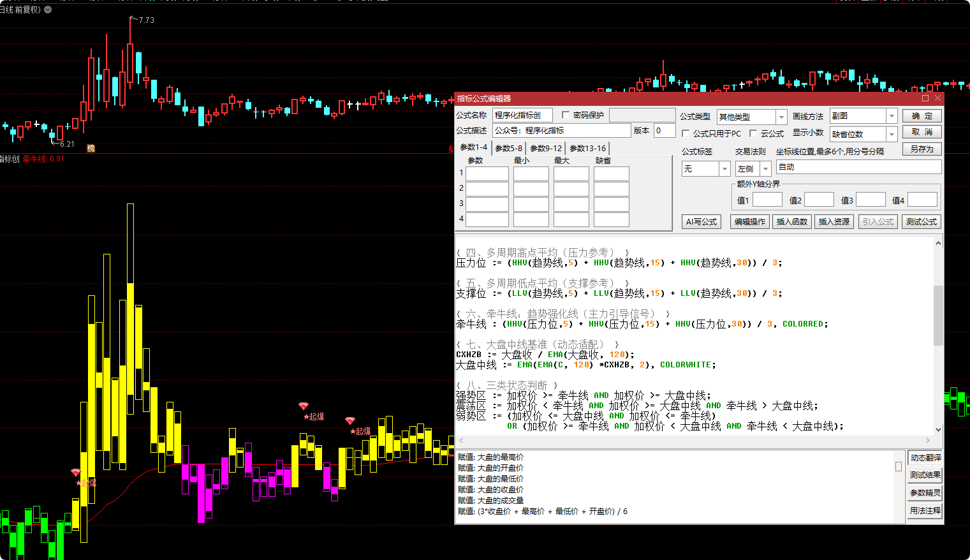Open the 交易法则 dropdown showing 左侧
The width and height of the screenshot is (970, 560).
point(765,169)
